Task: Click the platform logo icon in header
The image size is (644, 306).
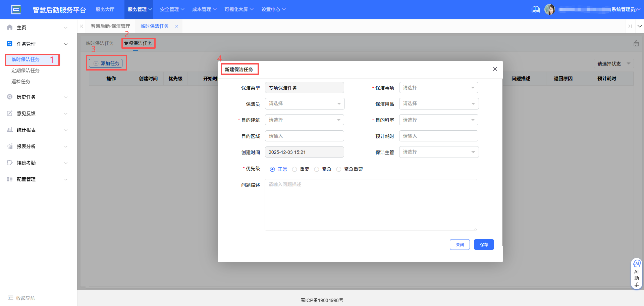Action: point(16,9)
